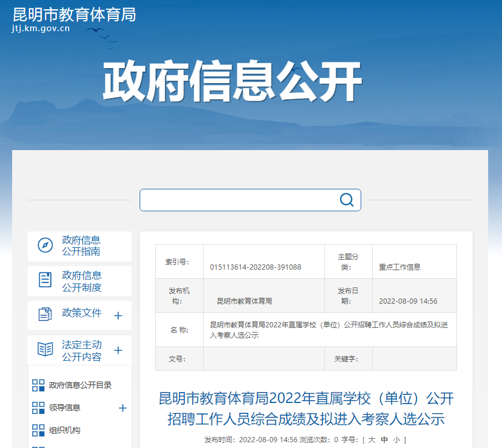Viewport: 502px width, 448px height.
Task: Click 政府信息公开 banner title
Action: [233, 81]
